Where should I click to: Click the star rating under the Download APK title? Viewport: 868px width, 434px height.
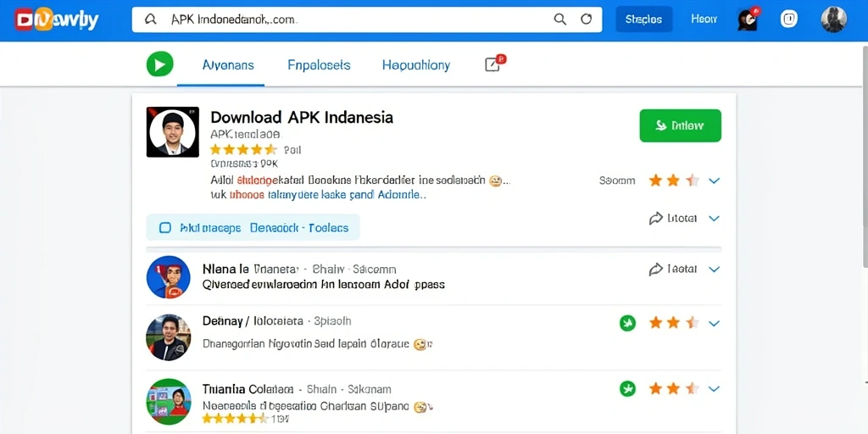243,149
